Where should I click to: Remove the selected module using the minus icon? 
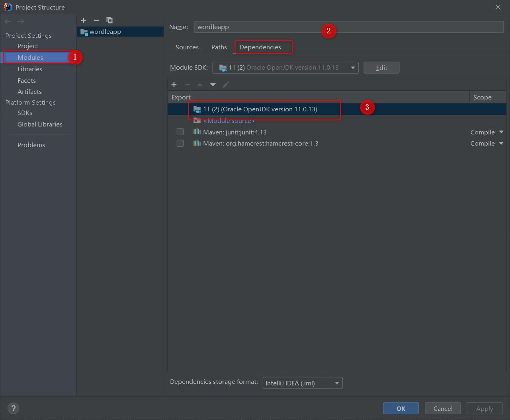coord(96,20)
